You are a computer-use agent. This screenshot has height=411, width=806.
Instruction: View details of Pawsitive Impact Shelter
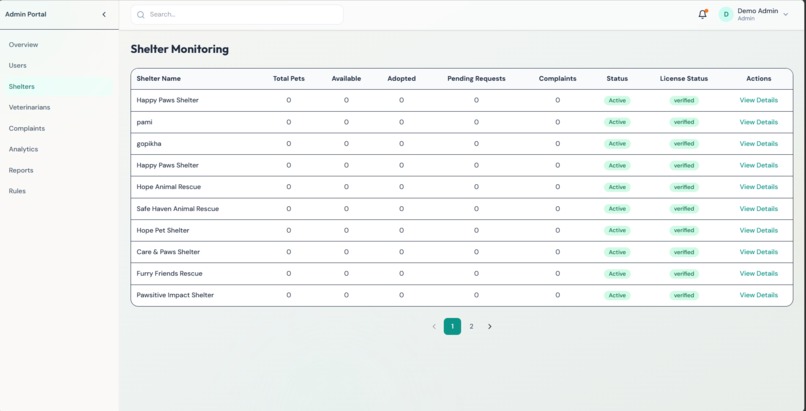coord(758,295)
